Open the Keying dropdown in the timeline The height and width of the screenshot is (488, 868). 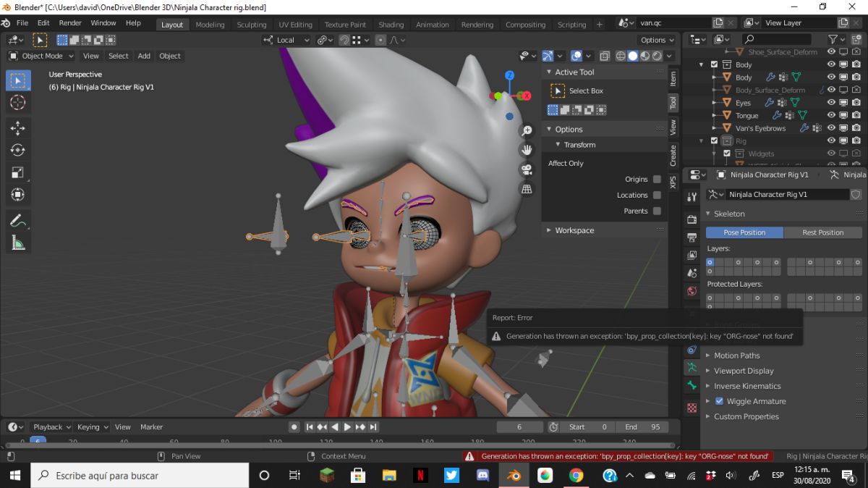click(93, 427)
